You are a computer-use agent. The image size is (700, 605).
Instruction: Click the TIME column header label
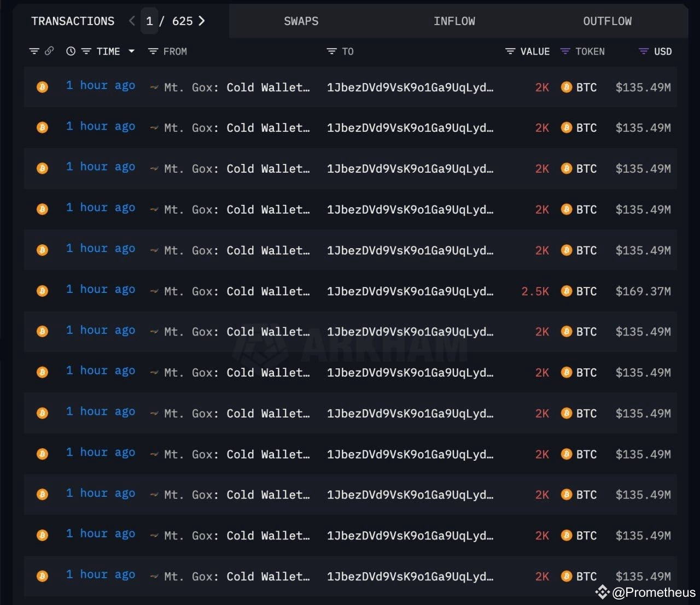108,51
